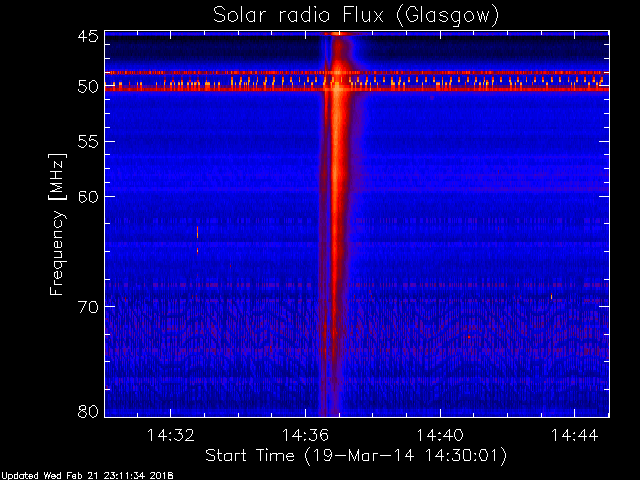Click the 'Updated Wed Feb 21 23:11:34 2018' timestamp
Viewport: 640px width, 480px height.
87,476
